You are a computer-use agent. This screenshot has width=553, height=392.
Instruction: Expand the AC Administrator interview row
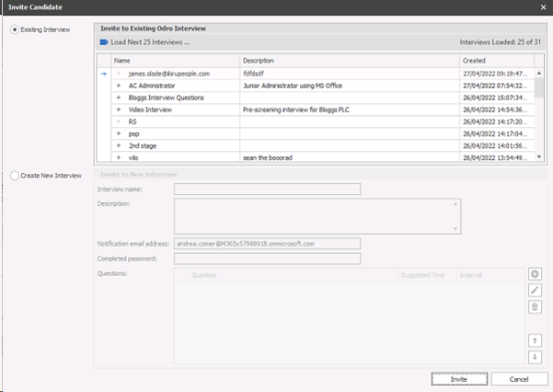(x=119, y=85)
